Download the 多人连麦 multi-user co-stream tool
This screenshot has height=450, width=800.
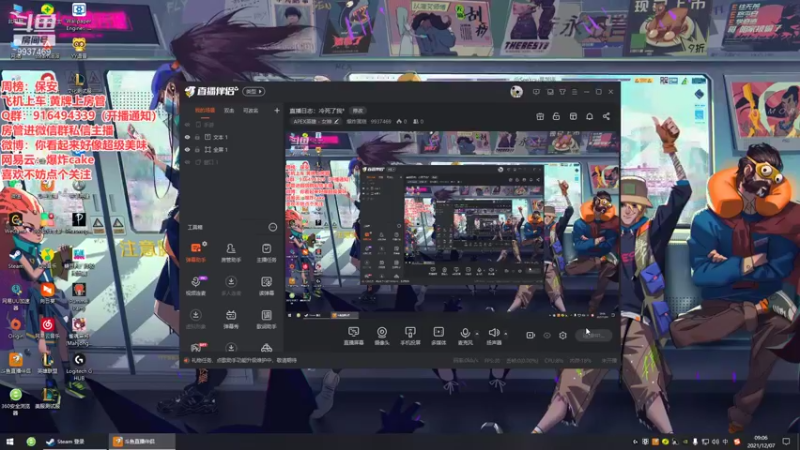(231, 286)
